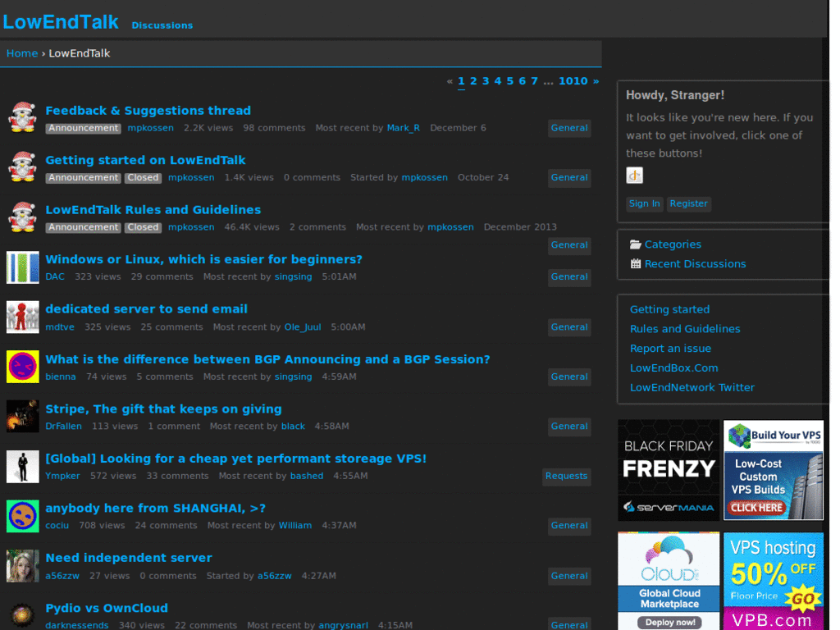Open the Discussions menu item
Screen dimensions: 840x630
[x=162, y=25]
